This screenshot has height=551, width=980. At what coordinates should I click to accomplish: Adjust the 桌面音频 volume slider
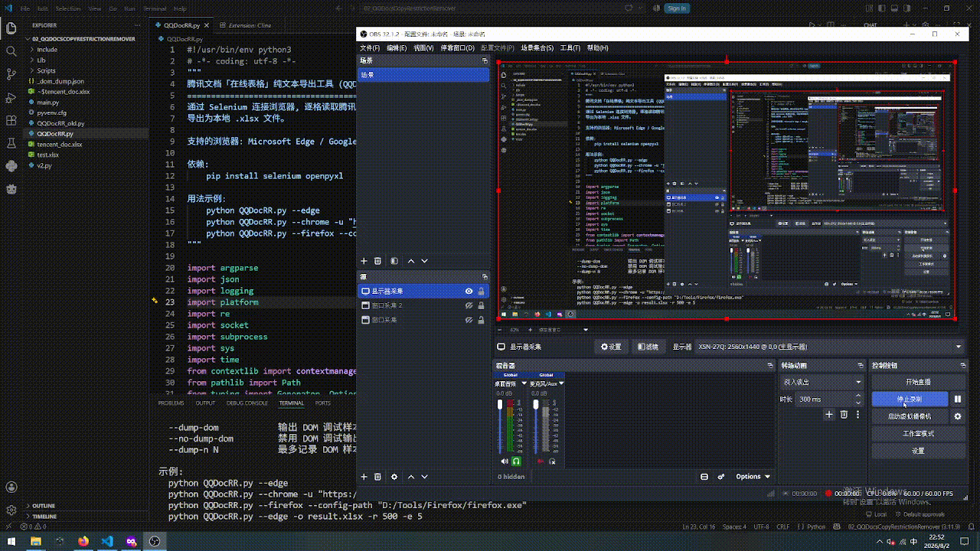pos(500,404)
